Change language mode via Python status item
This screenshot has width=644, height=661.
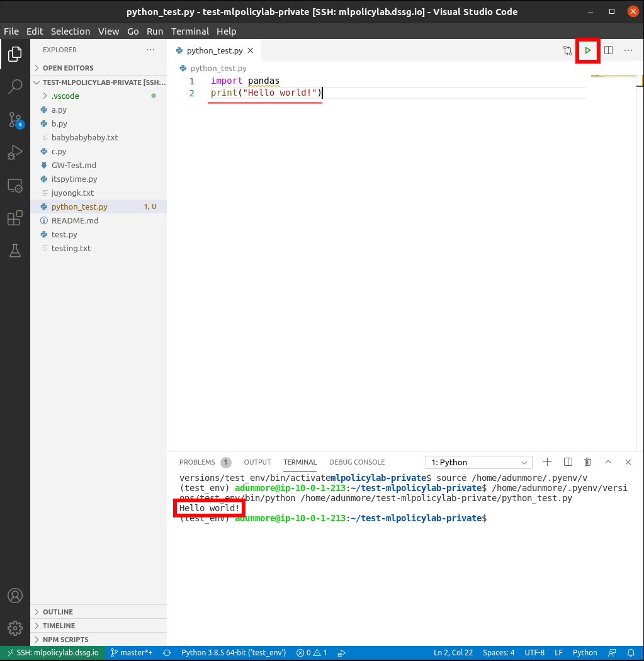pos(585,653)
